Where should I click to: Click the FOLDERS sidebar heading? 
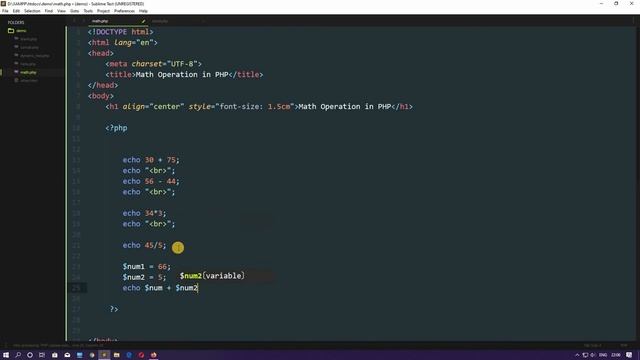16,22
